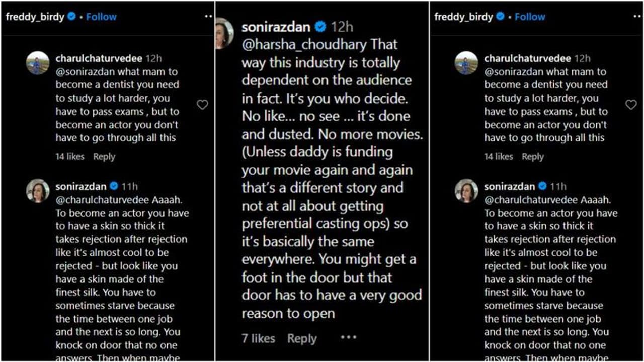Reply to the comment with 7 likes
Viewport: 644px width, 362px height.
[x=302, y=339]
